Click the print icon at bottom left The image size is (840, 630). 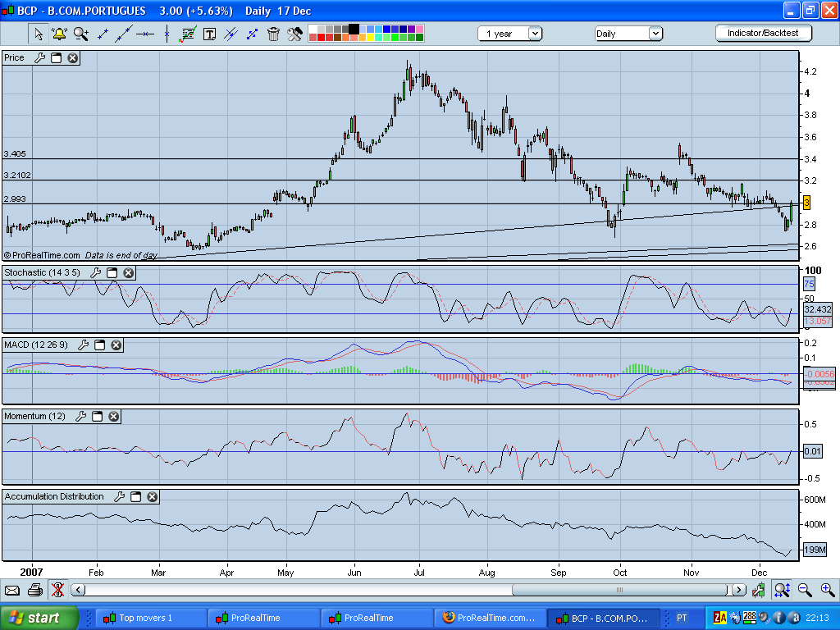34,590
